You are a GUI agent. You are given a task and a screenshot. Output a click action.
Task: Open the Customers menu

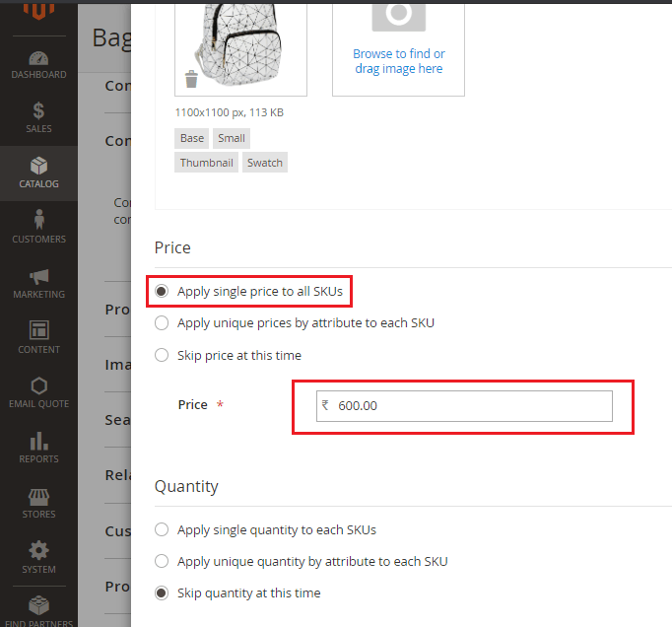(38, 228)
